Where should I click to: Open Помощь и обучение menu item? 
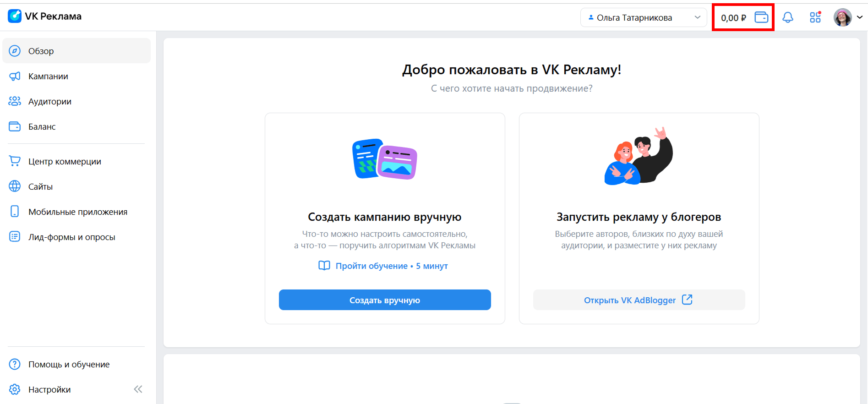coord(76,364)
